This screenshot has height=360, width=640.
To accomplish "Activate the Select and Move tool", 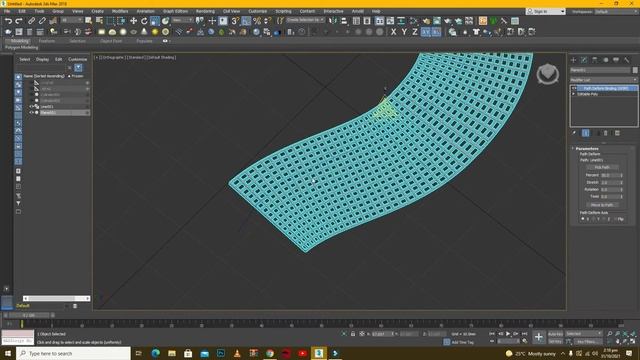I will point(133,21).
